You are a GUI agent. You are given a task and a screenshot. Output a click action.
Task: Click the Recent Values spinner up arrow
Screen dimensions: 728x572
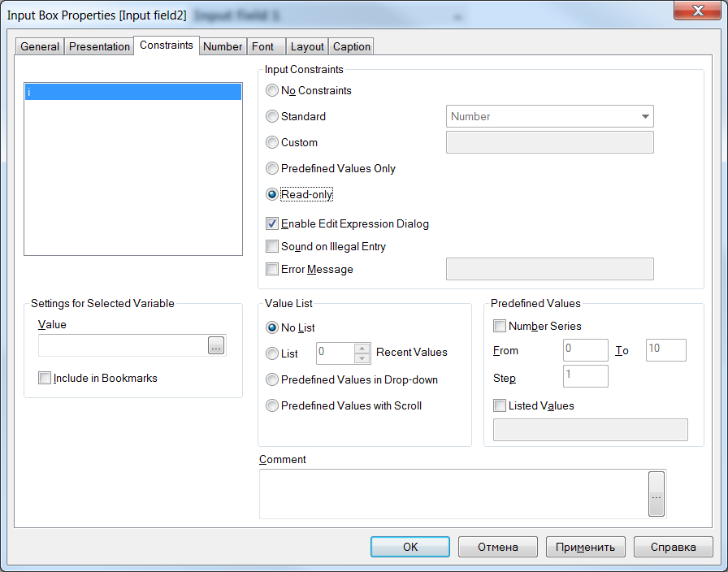(x=362, y=348)
